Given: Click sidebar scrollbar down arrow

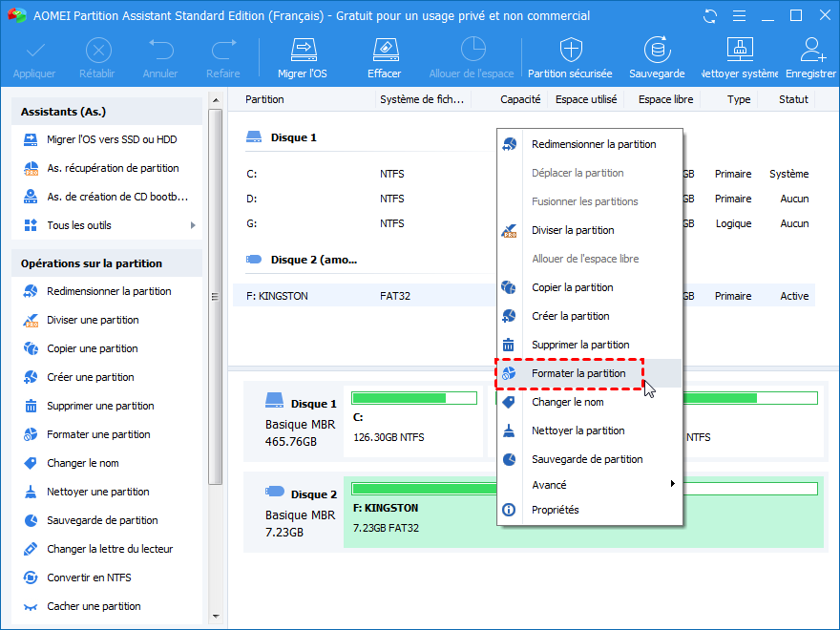Looking at the screenshot, I should (x=216, y=617).
